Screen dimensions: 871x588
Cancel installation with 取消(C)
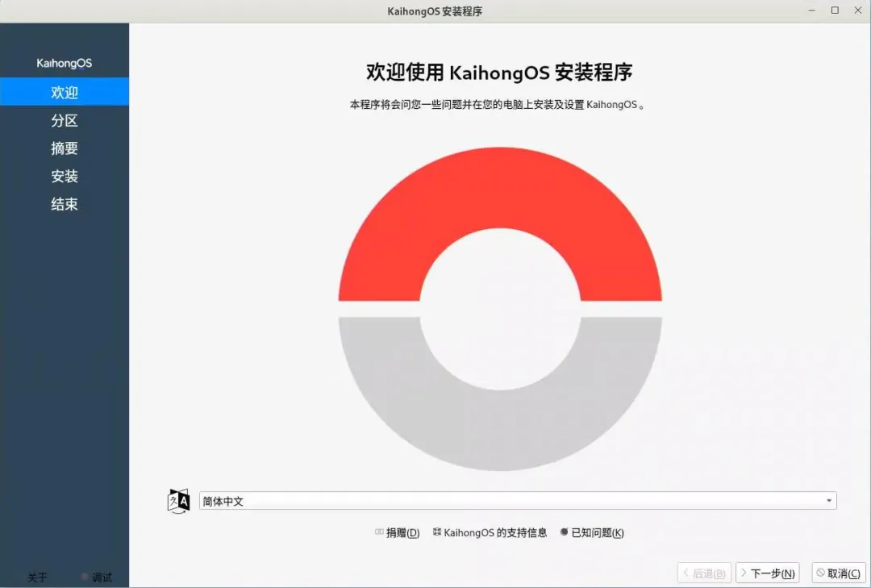click(x=839, y=573)
